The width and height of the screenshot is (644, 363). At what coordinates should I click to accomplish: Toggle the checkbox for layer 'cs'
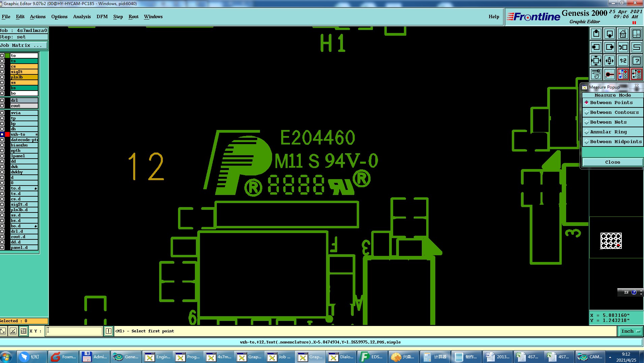(x=2, y=66)
